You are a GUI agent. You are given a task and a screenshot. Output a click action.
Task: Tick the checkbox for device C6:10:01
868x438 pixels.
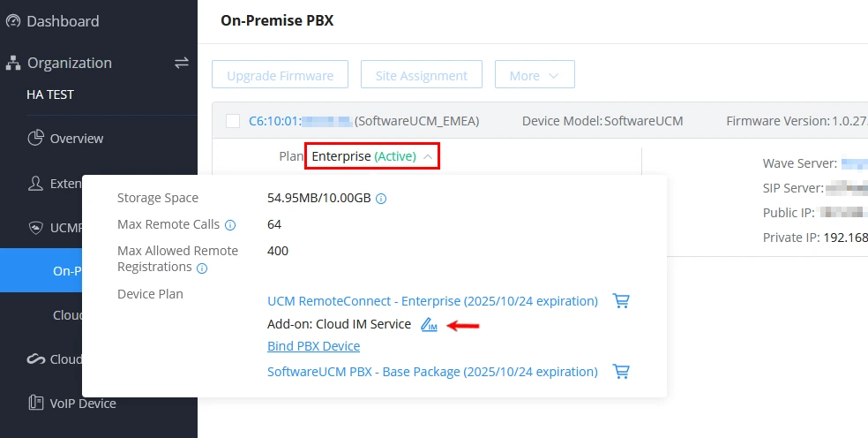point(233,121)
